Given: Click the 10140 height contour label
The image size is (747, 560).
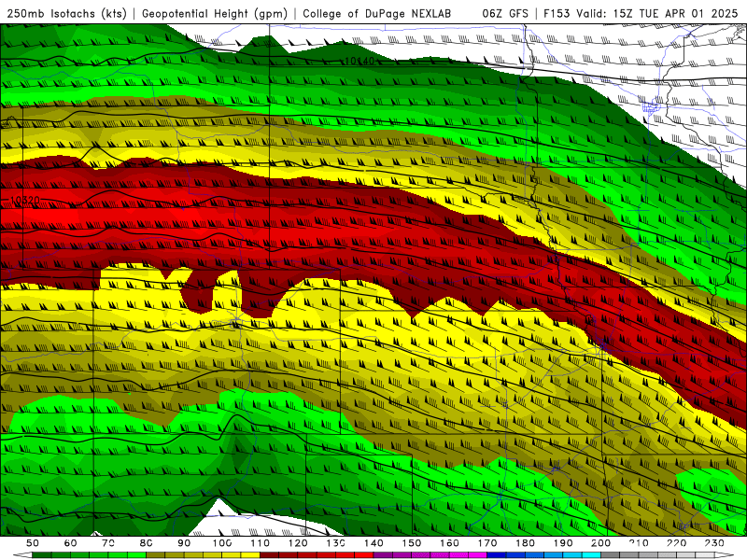Looking at the screenshot, I should click(x=359, y=61).
